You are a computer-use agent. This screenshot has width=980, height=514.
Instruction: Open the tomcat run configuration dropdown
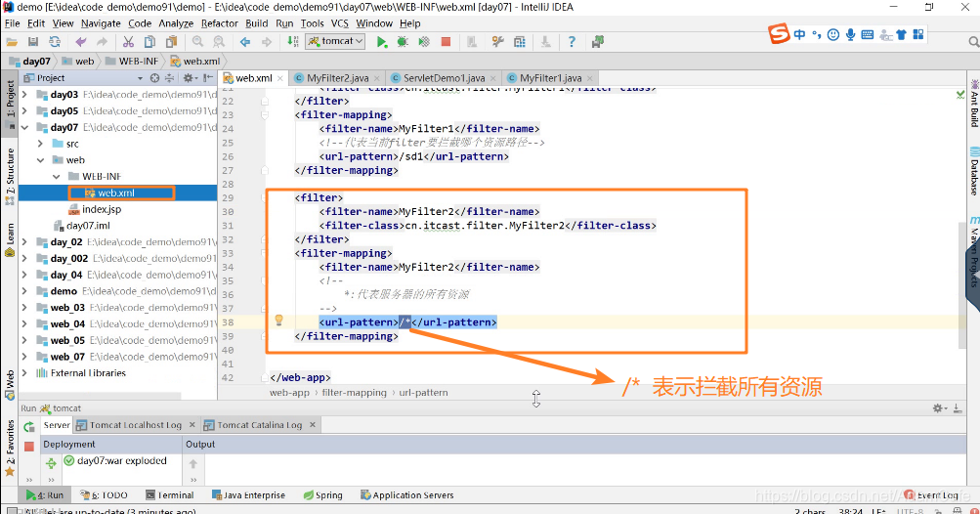335,41
